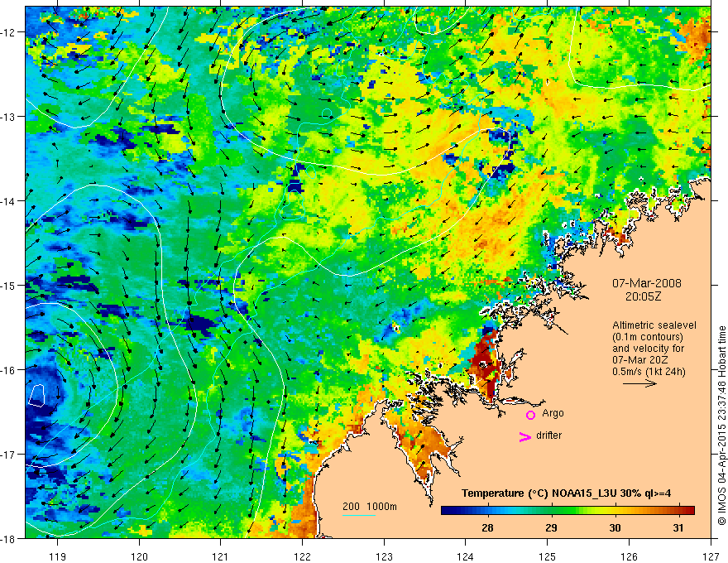Viewport: 728px width, 563px height.
Task: Click the '20:05Z' time text
Action: click(643, 296)
